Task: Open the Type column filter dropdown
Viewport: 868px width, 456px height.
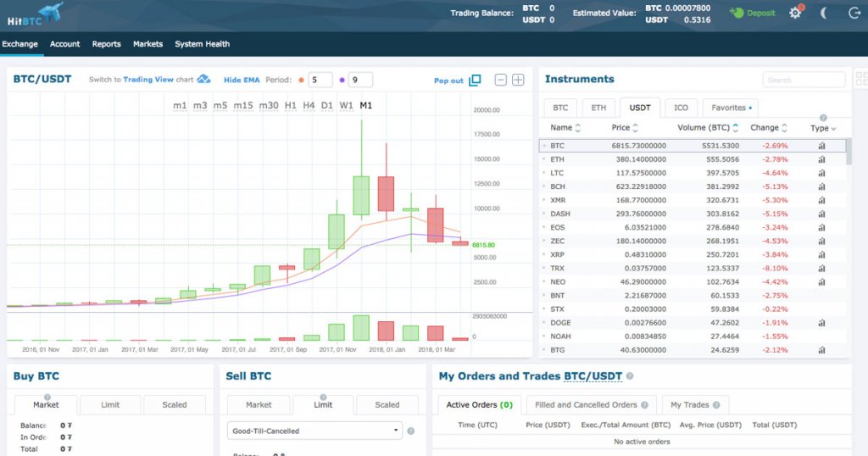Action: pos(823,128)
